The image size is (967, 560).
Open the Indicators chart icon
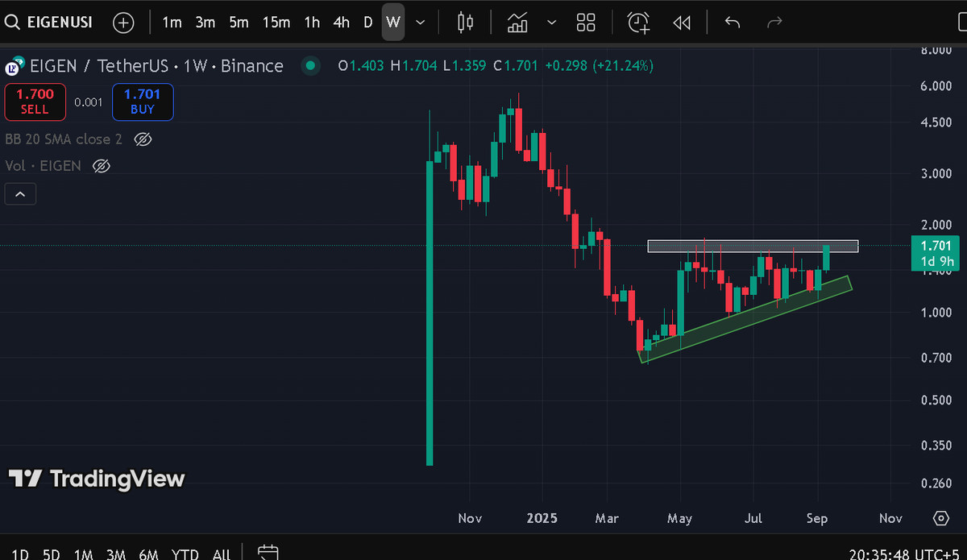point(517,23)
